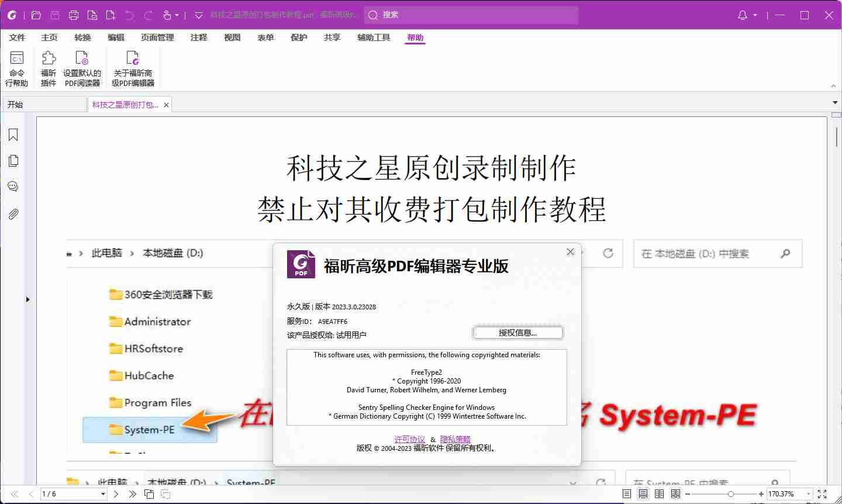842x504 pixels.
Task: Go to first page button
Action: [15, 494]
